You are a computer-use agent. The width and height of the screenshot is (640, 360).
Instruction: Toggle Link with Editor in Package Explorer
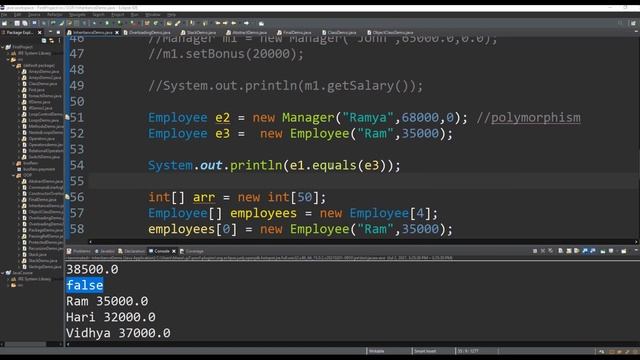(x=51, y=40)
